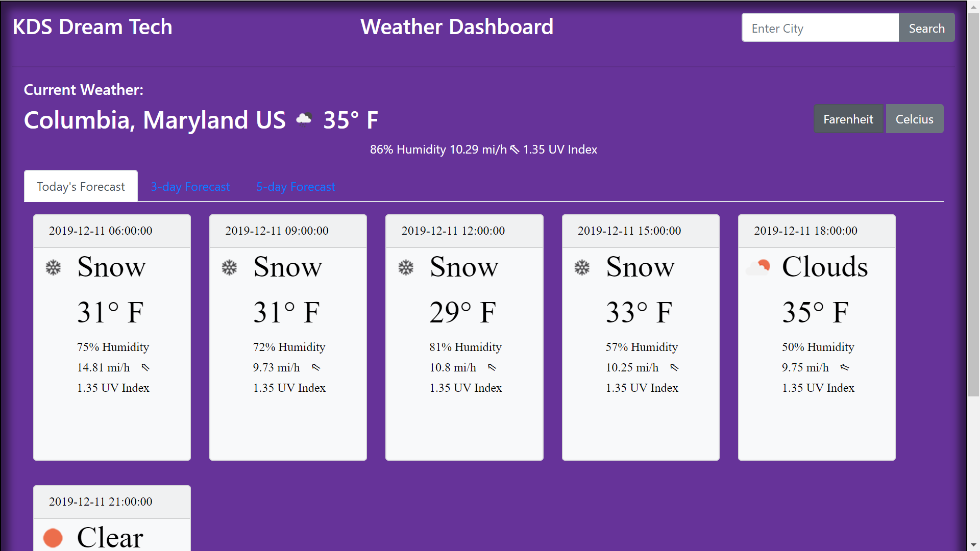The image size is (980, 551).
Task: Click the snowflake icon in 12:00 card
Action: point(406,267)
